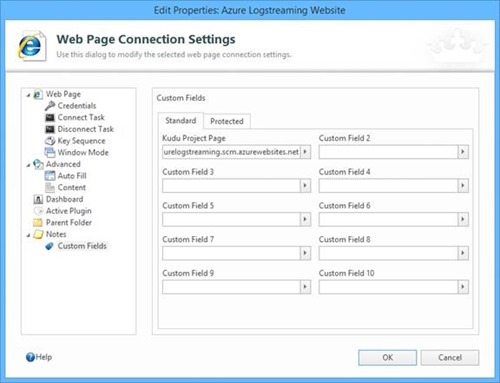
Task: Select Web Page label in the tree
Action: click(x=63, y=94)
